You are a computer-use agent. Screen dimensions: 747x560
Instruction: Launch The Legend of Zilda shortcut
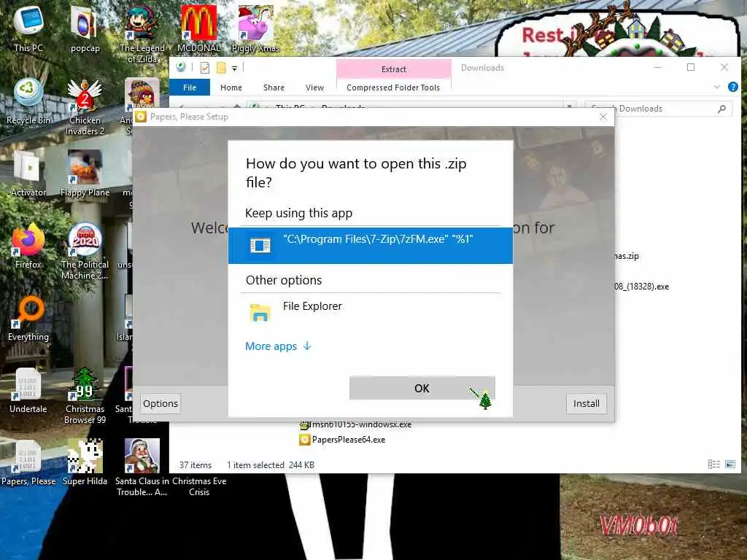[x=142, y=34]
